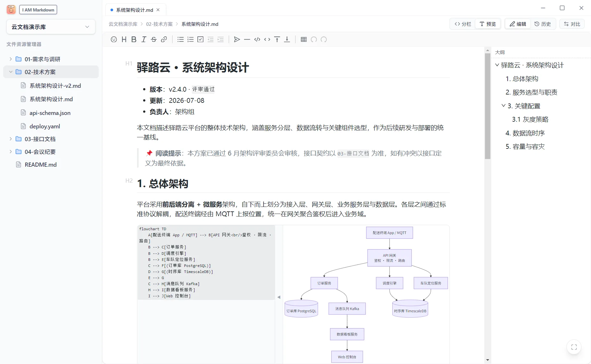Open the README.md file
Screen dimensions: 591x364
coord(41,164)
